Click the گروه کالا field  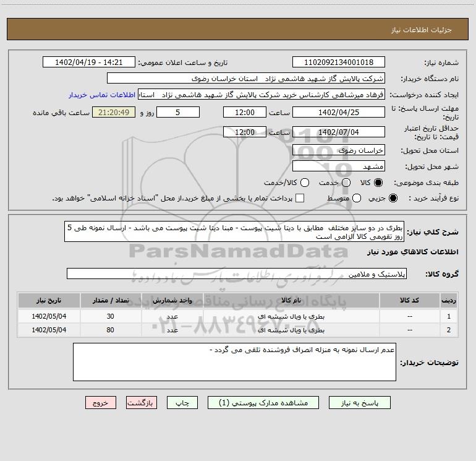click(237, 274)
